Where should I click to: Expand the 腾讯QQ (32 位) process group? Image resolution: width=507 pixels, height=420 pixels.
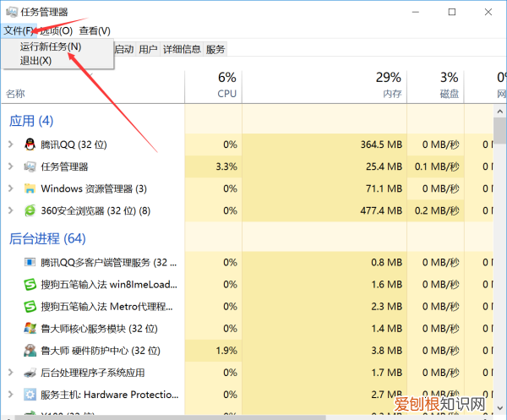[11, 145]
